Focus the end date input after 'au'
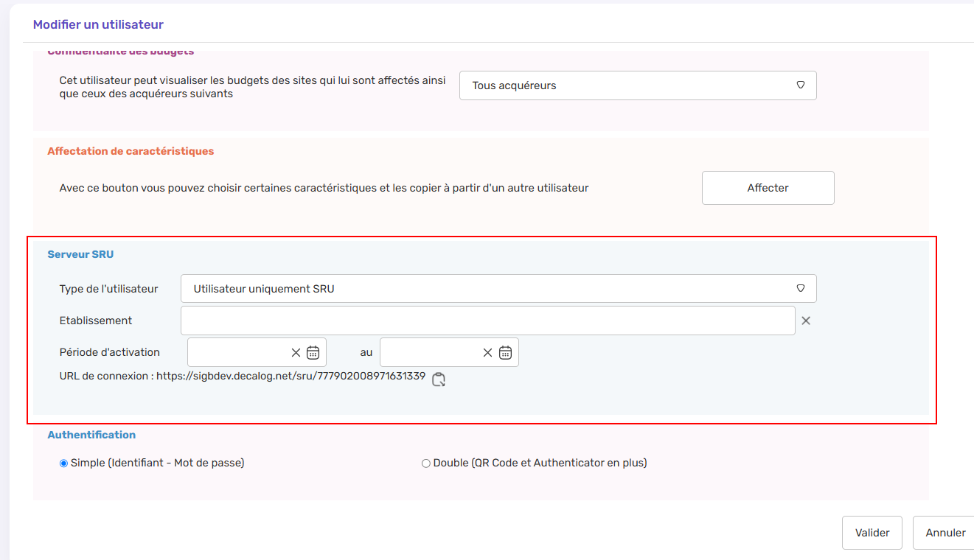Image resolution: width=974 pixels, height=560 pixels. click(x=429, y=353)
